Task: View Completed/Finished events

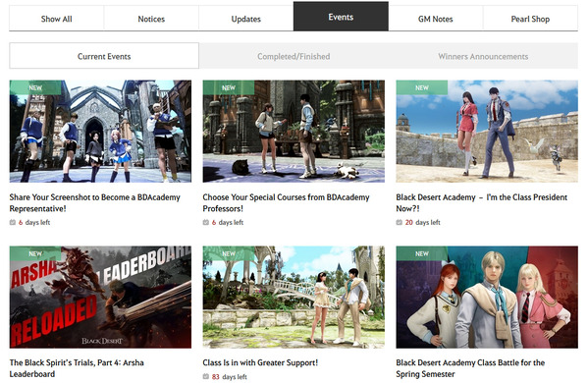Action: (x=294, y=56)
